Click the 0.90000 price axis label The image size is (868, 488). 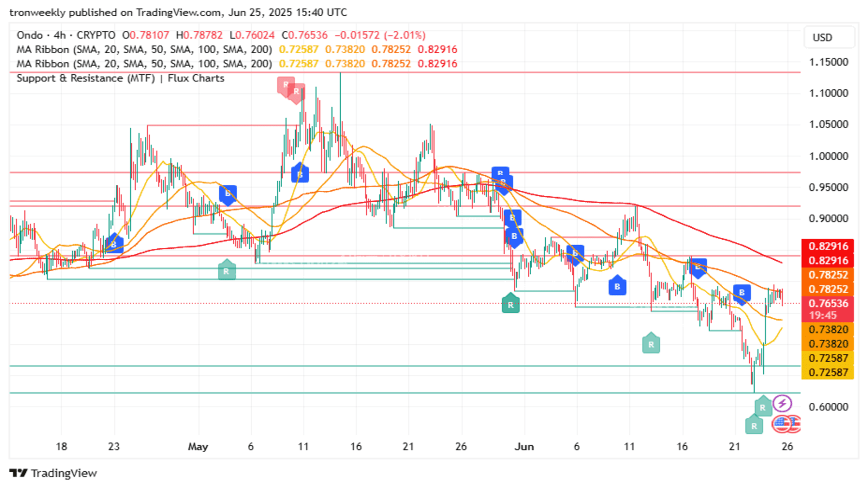[828, 219]
